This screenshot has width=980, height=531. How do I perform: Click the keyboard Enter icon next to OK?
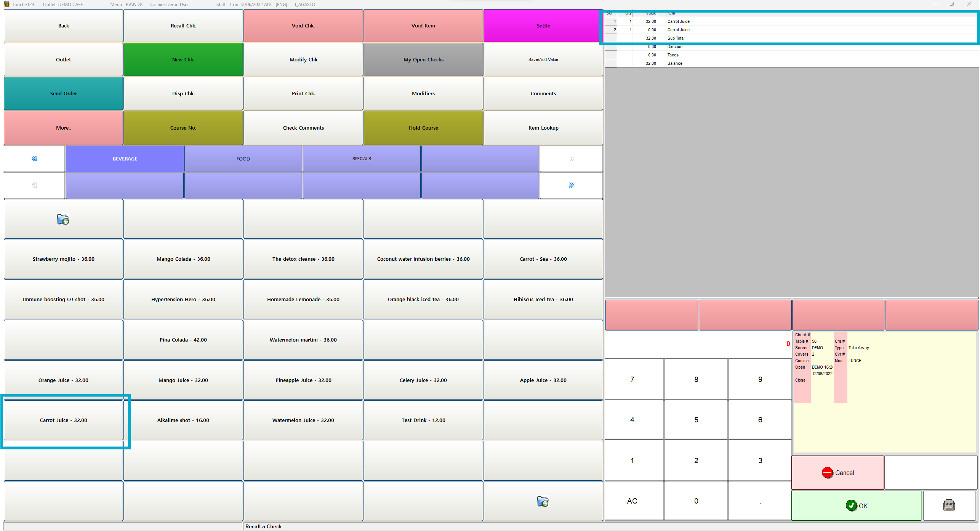(949, 505)
